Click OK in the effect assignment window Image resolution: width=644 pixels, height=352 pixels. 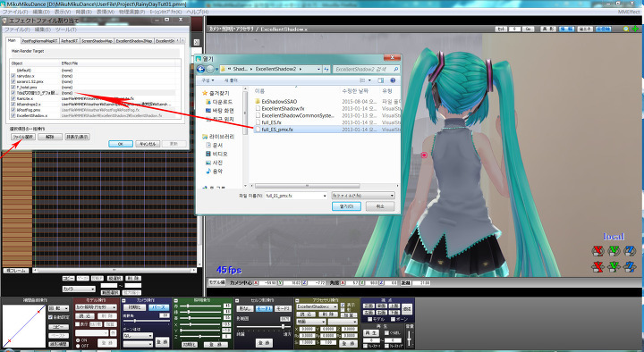(x=121, y=144)
